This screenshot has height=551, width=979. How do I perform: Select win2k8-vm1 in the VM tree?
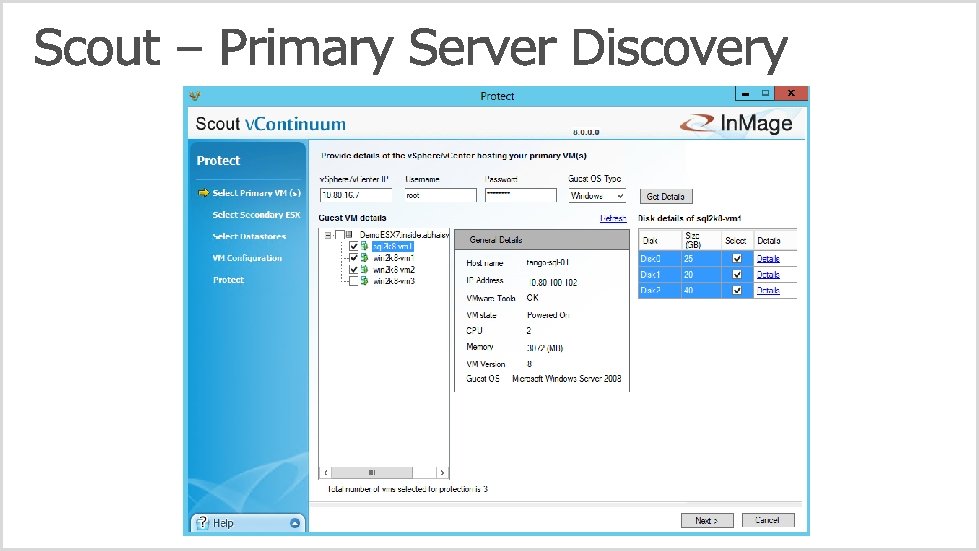[x=394, y=258]
